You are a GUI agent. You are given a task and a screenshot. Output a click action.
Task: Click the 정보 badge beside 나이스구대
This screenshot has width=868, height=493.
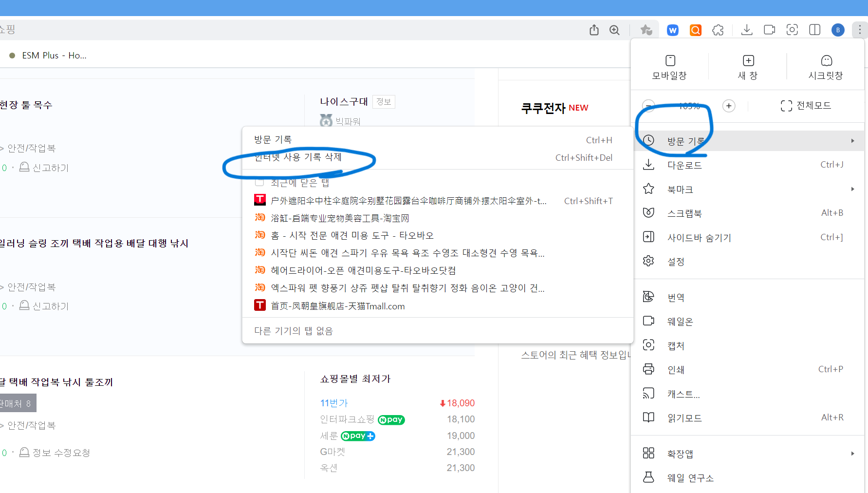point(384,101)
